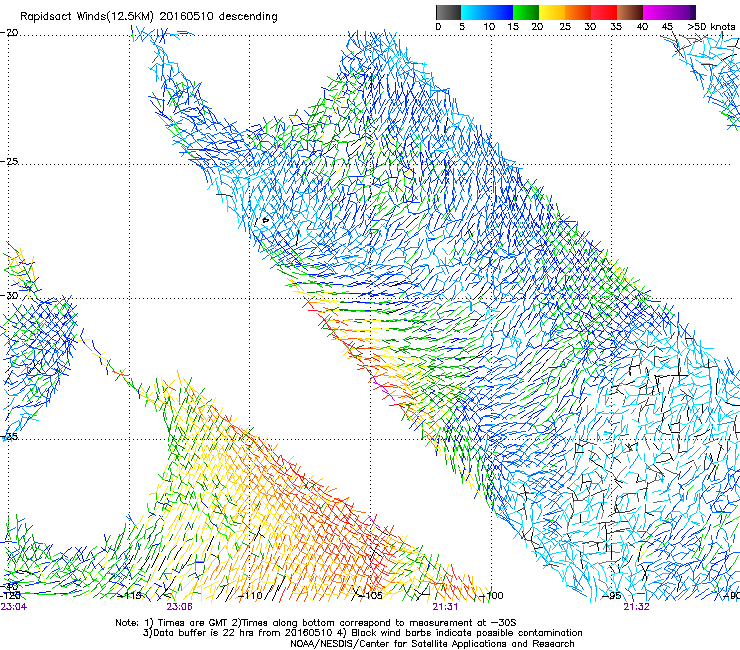The height and width of the screenshot is (650, 740).
Task: Click the 'Data buffer is 22 hrs' note line
Action: tap(362, 633)
